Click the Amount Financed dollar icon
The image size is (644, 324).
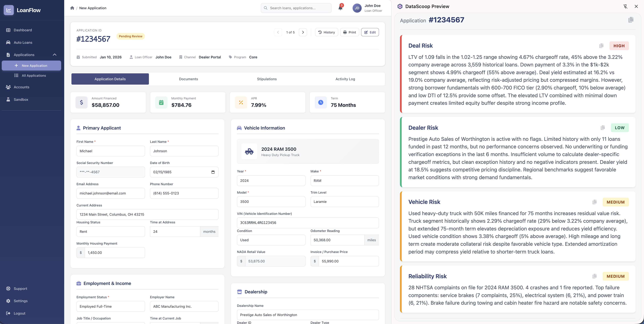click(82, 102)
